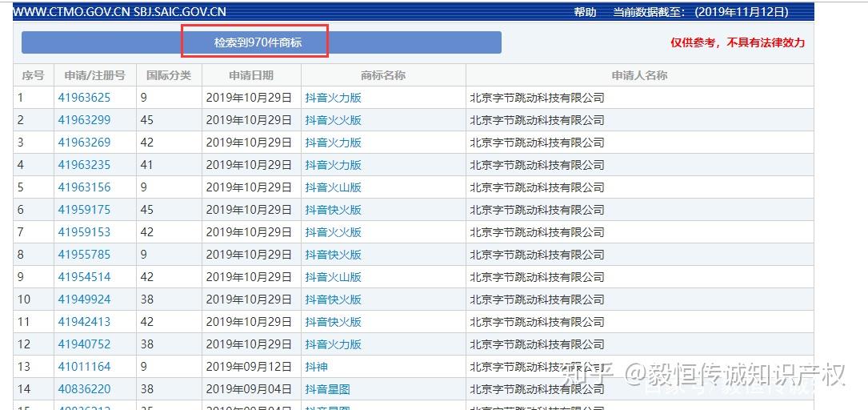Screen dimensions: 868x410
Task: Open registration number 41963235
Action: 84,165
